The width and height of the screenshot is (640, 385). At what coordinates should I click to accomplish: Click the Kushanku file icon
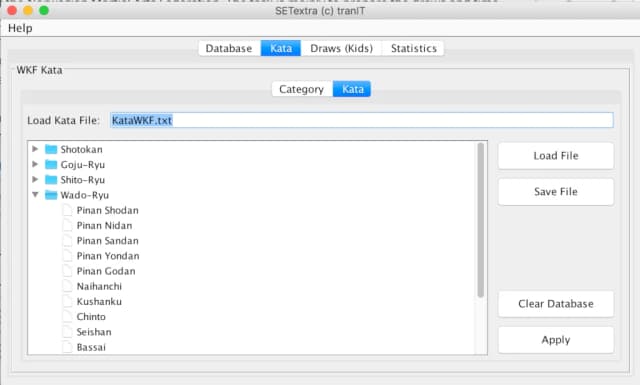67,301
